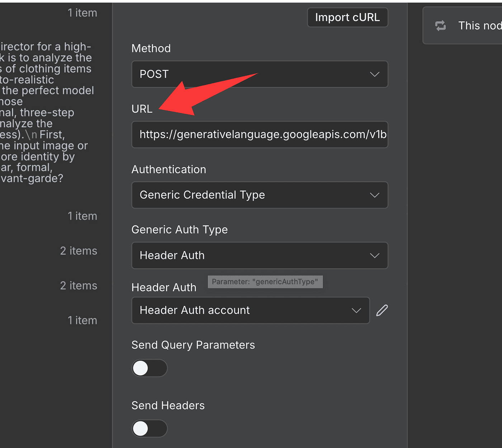Viewport: 502px width, 448px height.
Task: Click the pencil icon to edit the credential
Action: [382, 310]
